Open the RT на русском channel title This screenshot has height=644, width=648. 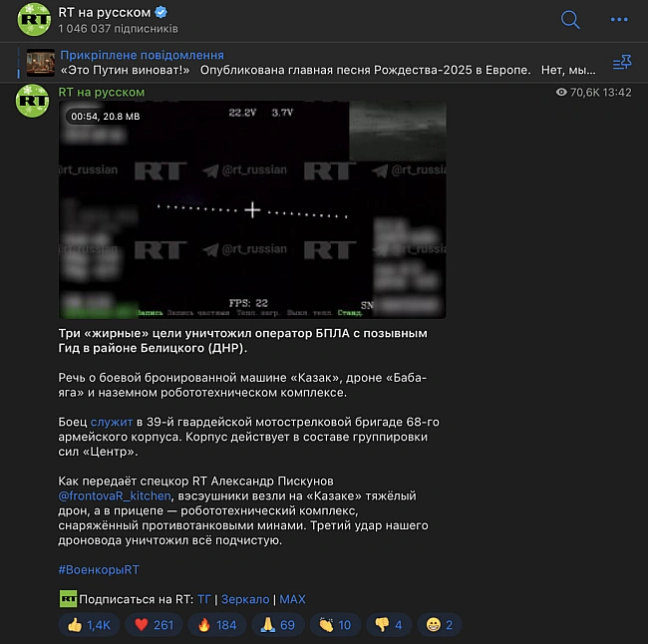click(104, 12)
